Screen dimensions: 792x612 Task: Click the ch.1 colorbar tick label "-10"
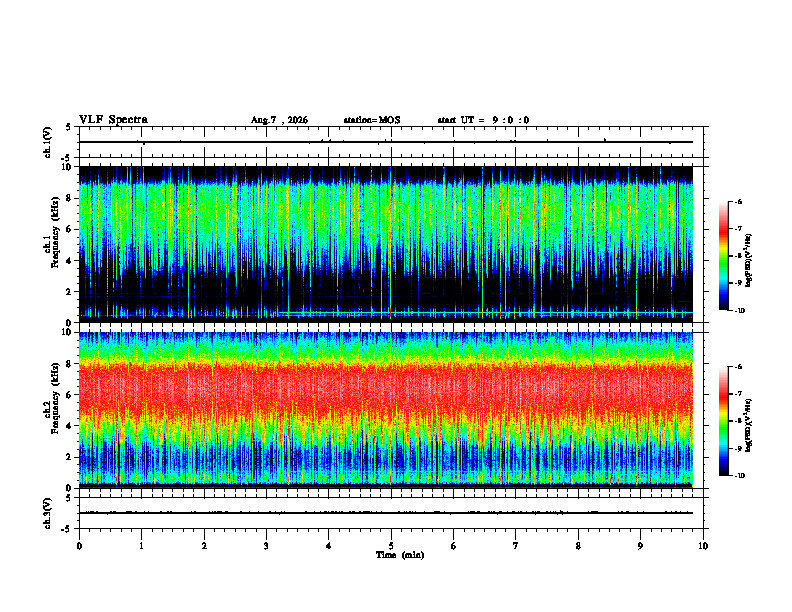click(x=739, y=311)
